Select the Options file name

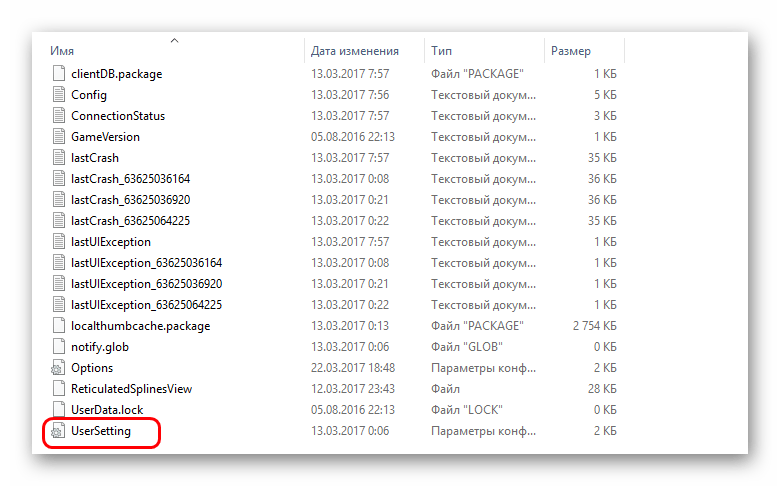(x=92, y=368)
